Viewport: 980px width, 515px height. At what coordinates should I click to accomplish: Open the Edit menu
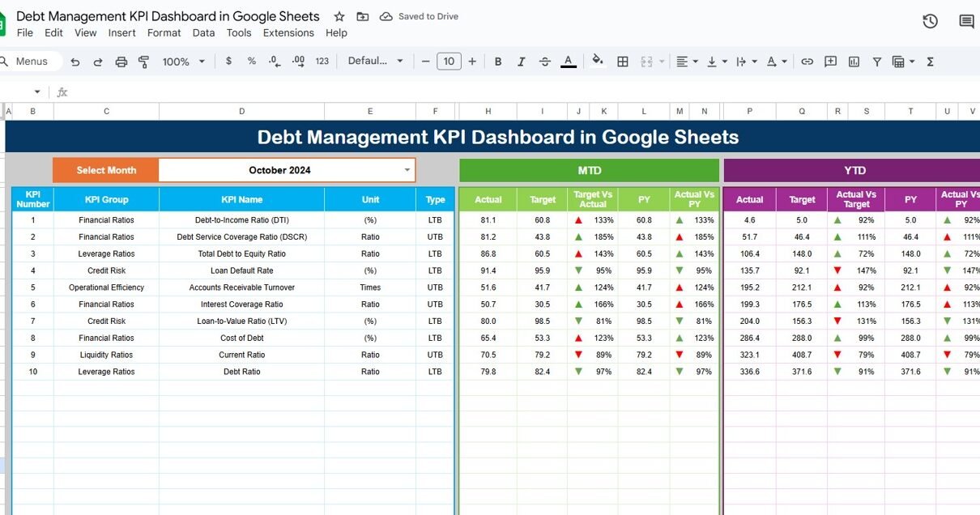(53, 33)
